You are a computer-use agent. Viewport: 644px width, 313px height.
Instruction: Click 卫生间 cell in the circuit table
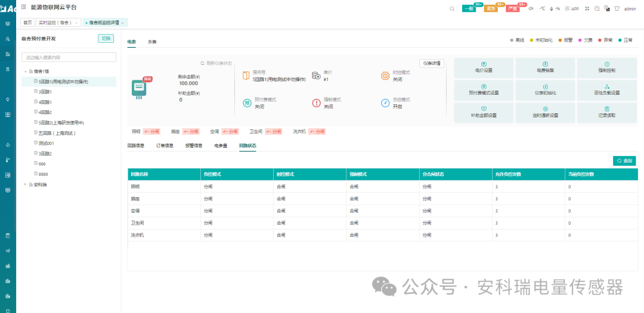164,223
